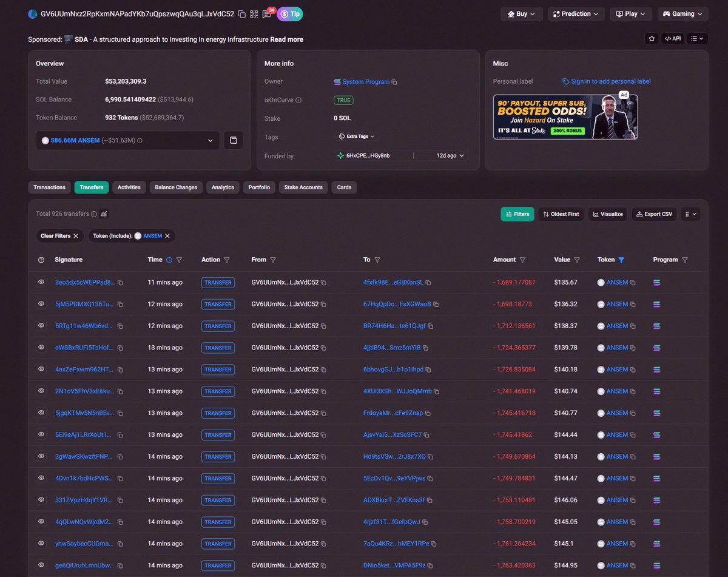Open the Gaming dropdown
The image size is (728, 577).
click(683, 14)
